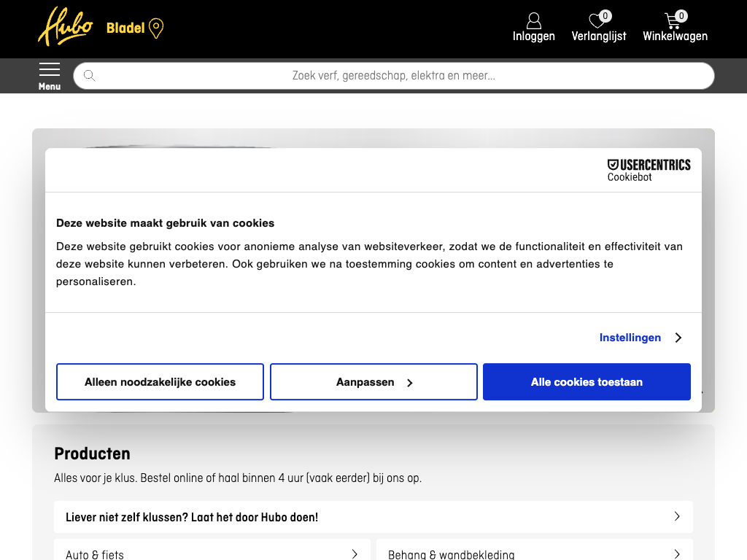Click the Verlanglijst counter badge

pyautogui.click(x=605, y=16)
